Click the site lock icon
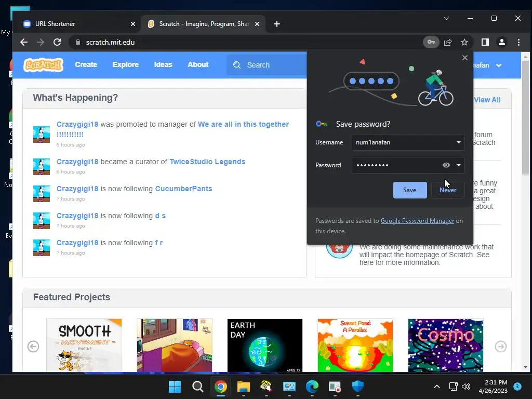532x399 pixels. (78, 42)
